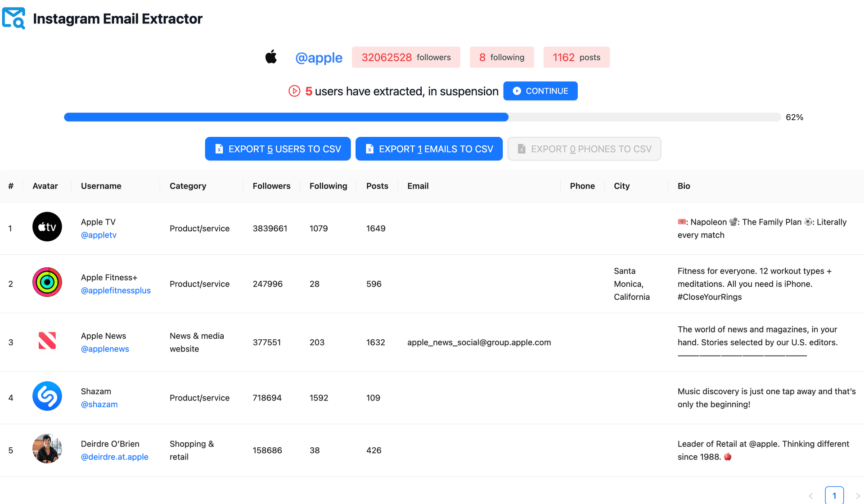Click Shazam's 718694 followers value

267,398
